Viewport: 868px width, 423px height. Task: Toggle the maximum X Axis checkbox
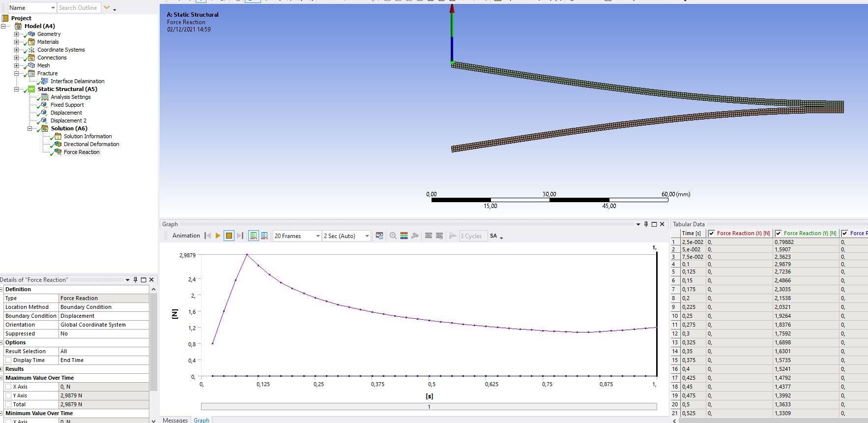8,387
